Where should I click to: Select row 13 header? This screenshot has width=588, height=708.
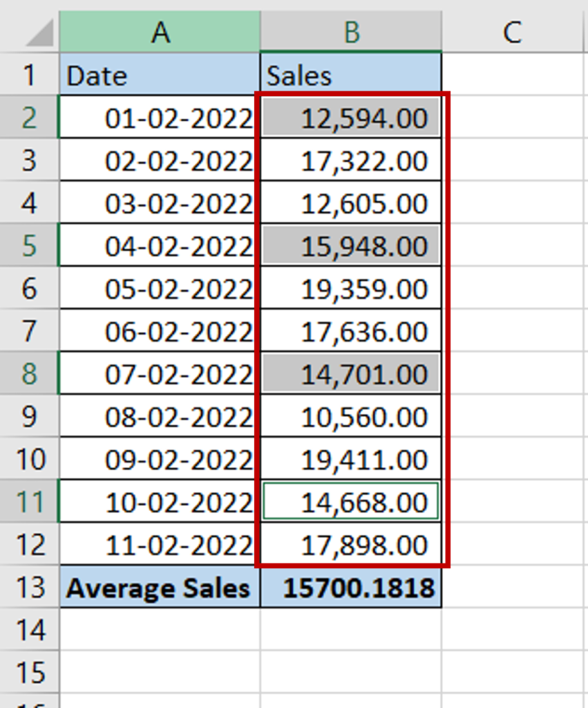pyautogui.click(x=29, y=587)
